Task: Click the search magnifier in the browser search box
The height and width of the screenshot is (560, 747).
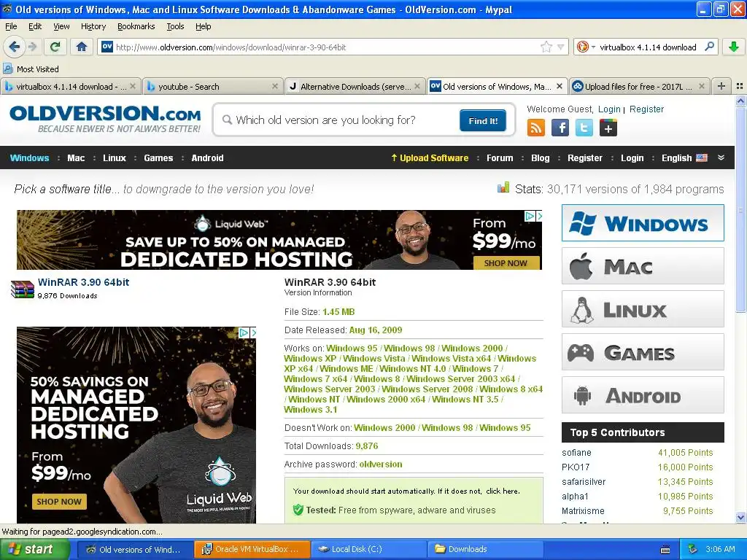Action: [709, 47]
